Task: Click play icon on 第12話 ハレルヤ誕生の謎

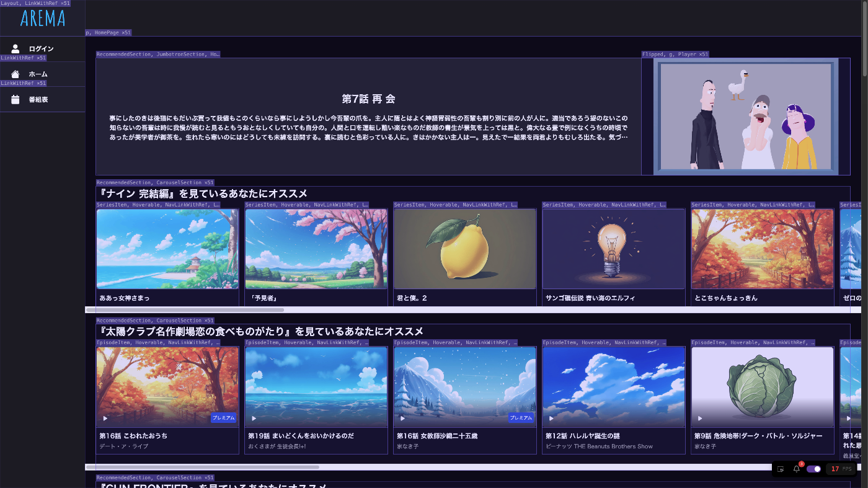Action: point(552,419)
